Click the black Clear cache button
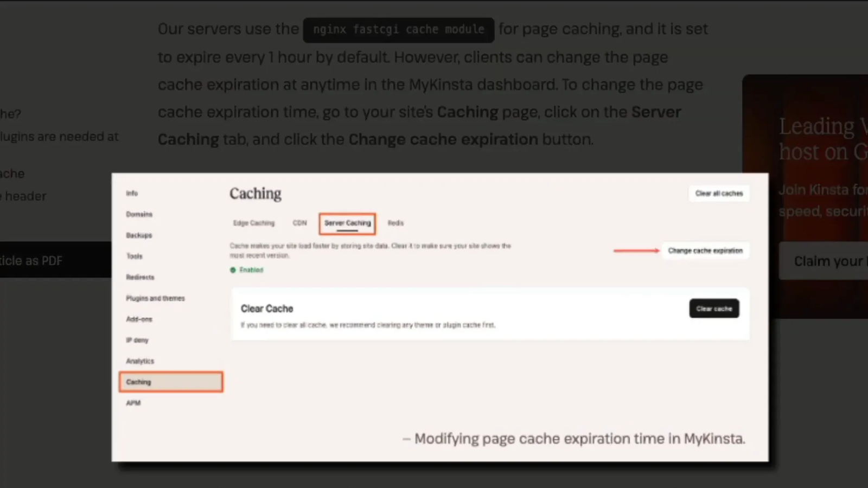This screenshot has height=488, width=868. pyautogui.click(x=714, y=309)
